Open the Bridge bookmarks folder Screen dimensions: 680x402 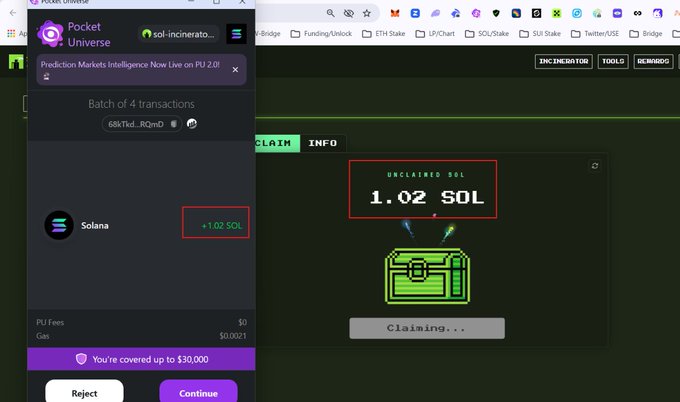point(646,33)
